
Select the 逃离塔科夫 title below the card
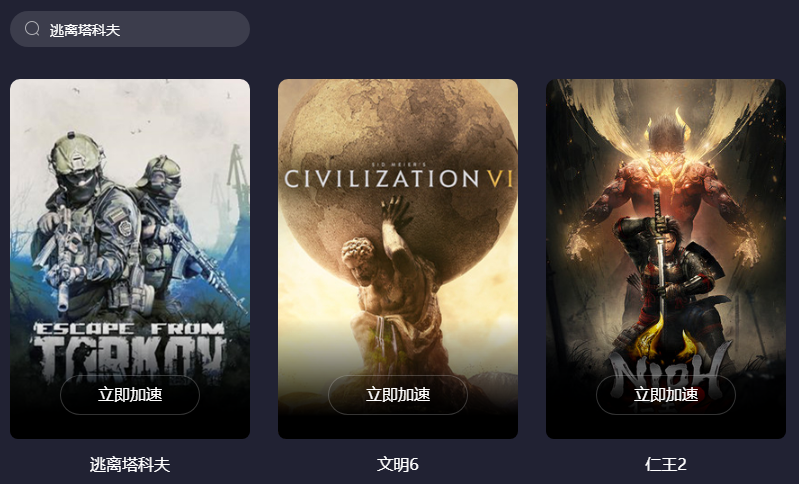click(x=130, y=464)
